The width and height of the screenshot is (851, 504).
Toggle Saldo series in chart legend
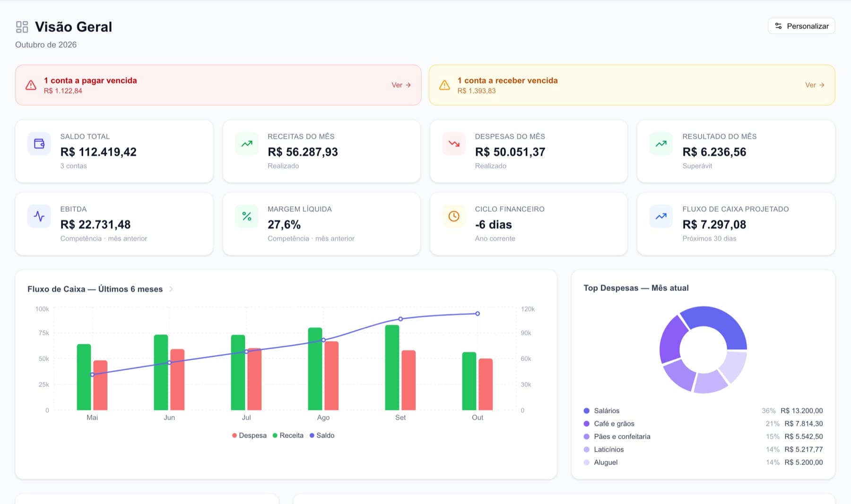pos(322,436)
